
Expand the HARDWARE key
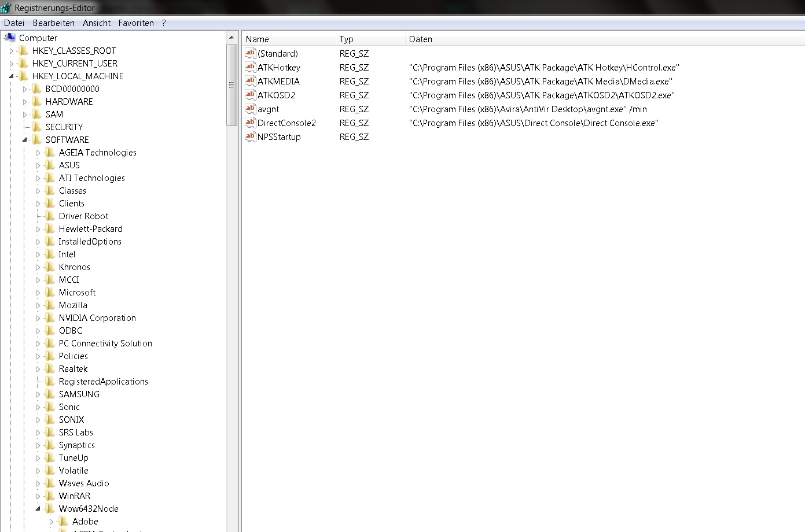click(x=25, y=102)
